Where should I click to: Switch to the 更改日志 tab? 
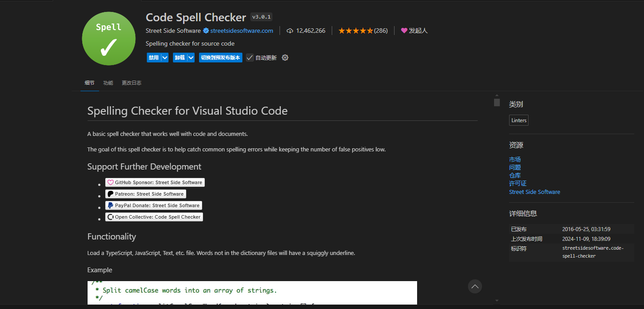click(131, 83)
